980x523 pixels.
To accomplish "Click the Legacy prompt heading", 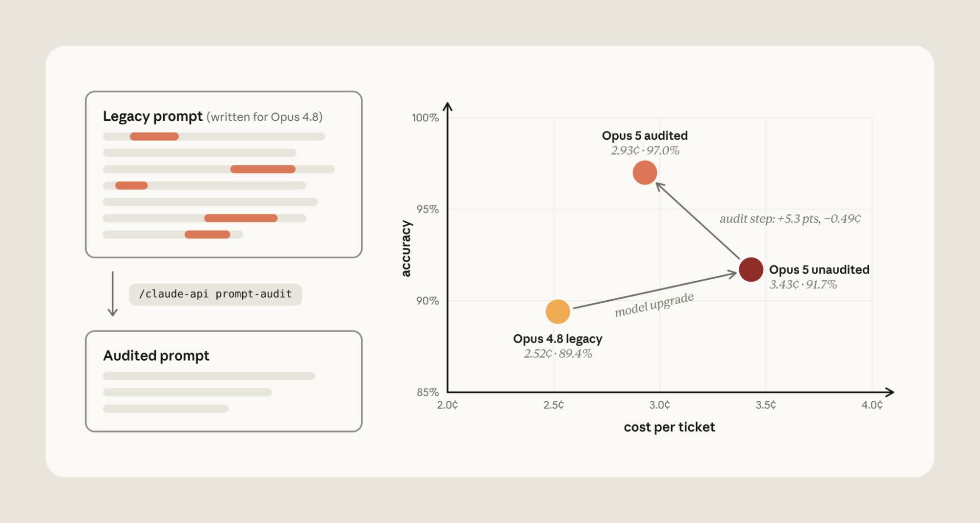I will pyautogui.click(x=152, y=117).
